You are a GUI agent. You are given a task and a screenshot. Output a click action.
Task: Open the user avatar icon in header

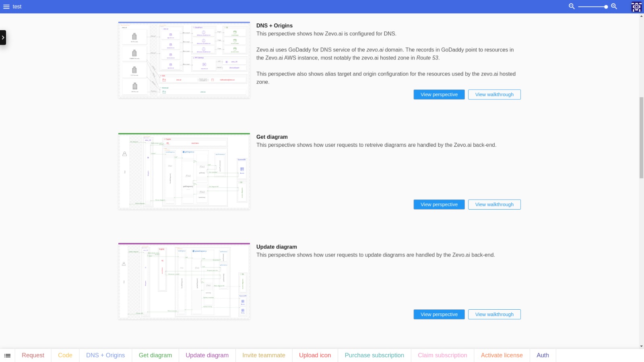pos(636,7)
